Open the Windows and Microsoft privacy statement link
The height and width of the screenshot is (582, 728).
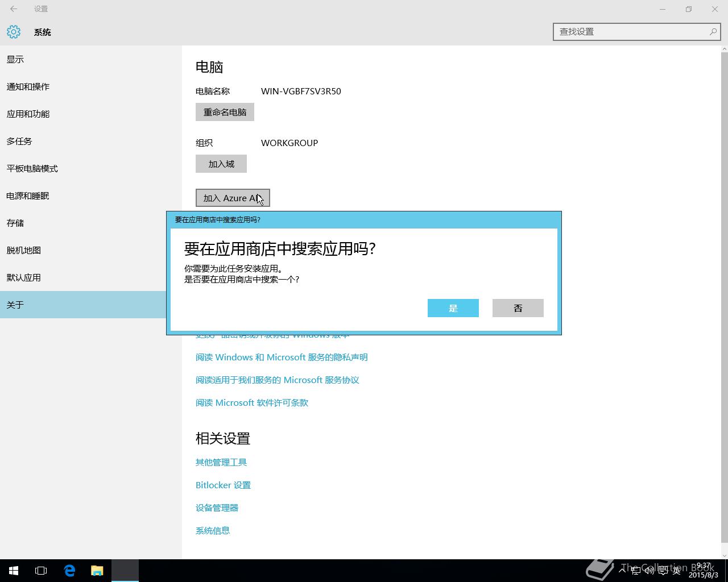[x=282, y=357]
